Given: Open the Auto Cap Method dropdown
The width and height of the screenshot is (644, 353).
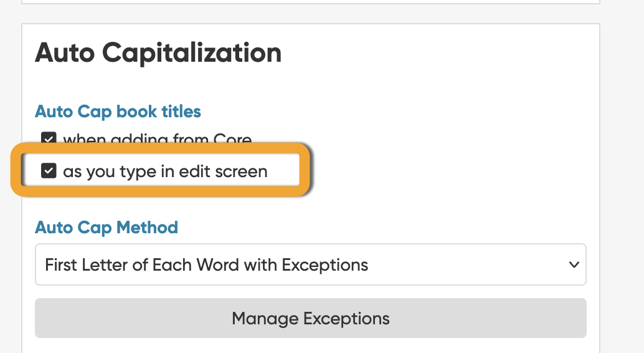Looking at the screenshot, I should click(310, 264).
